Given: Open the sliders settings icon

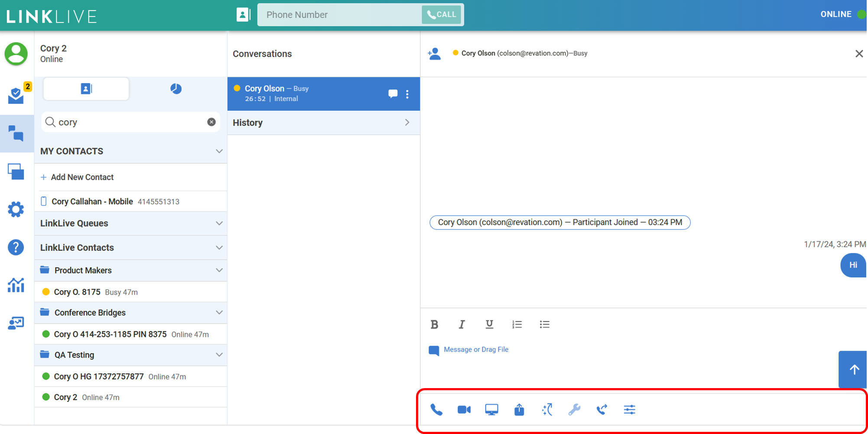Looking at the screenshot, I should point(630,410).
